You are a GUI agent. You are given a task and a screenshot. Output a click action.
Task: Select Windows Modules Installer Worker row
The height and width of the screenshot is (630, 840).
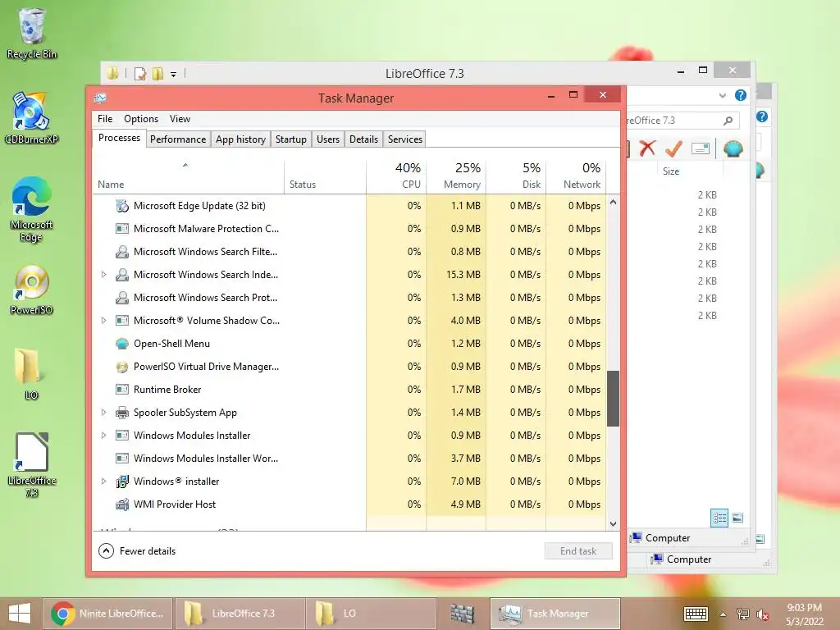(349, 459)
